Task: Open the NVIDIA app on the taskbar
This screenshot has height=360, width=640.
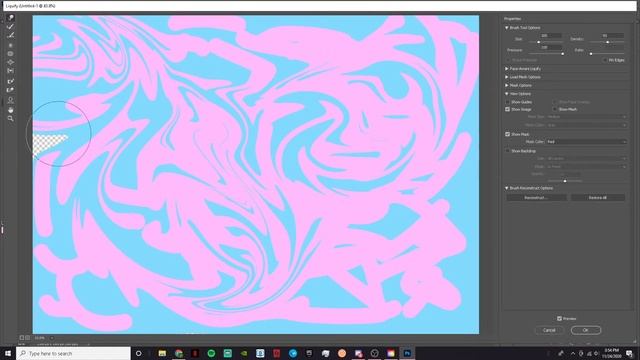Action: coord(244,353)
